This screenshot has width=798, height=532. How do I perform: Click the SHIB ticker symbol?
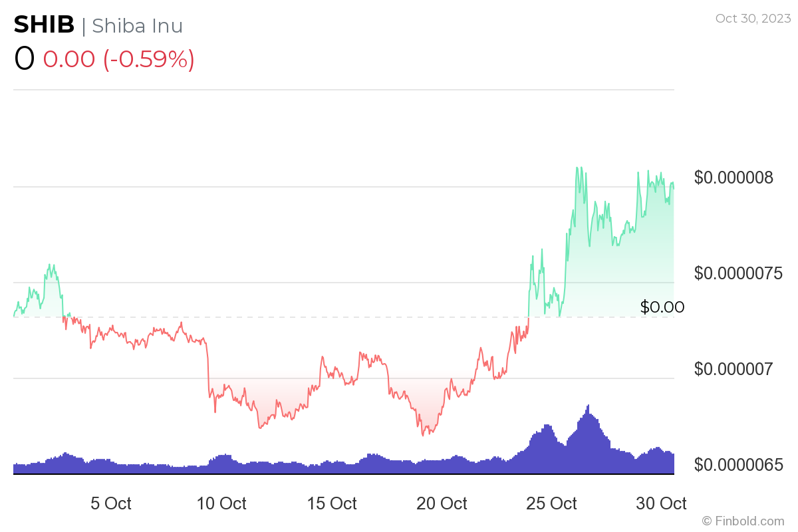(44, 25)
